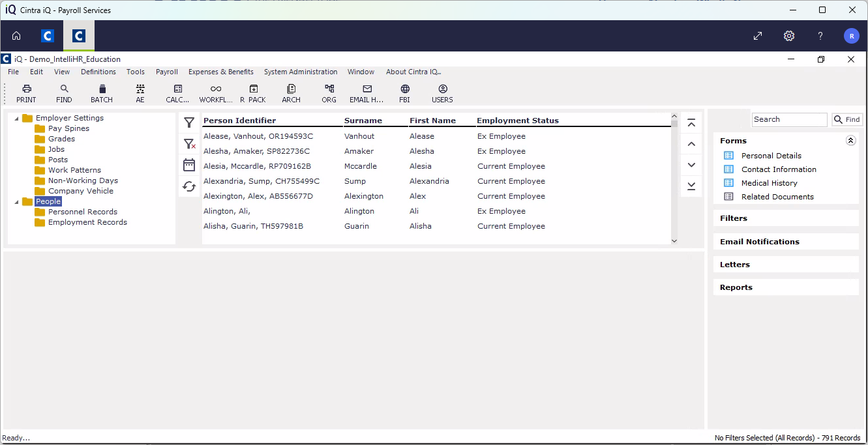Collapse the Forms panel section

pos(850,140)
